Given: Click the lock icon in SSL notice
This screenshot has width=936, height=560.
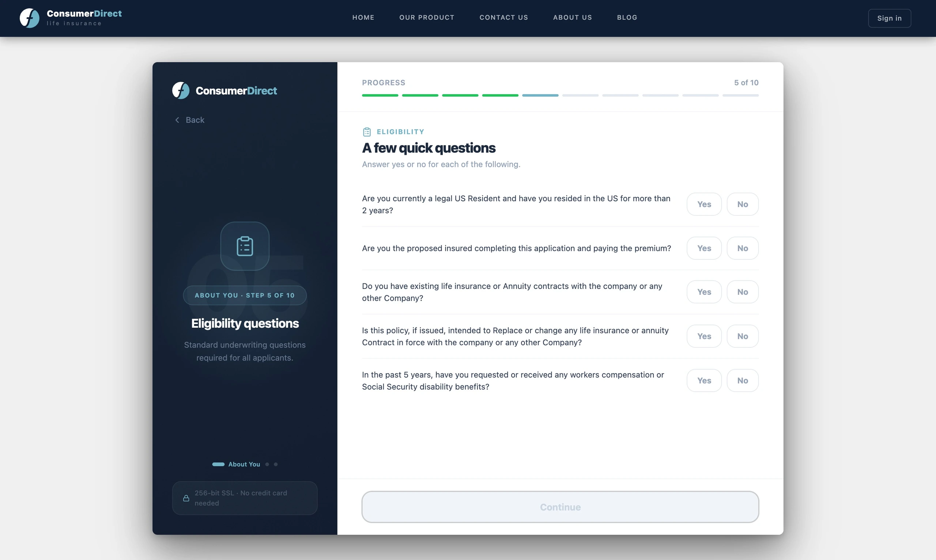Looking at the screenshot, I should [x=186, y=498].
